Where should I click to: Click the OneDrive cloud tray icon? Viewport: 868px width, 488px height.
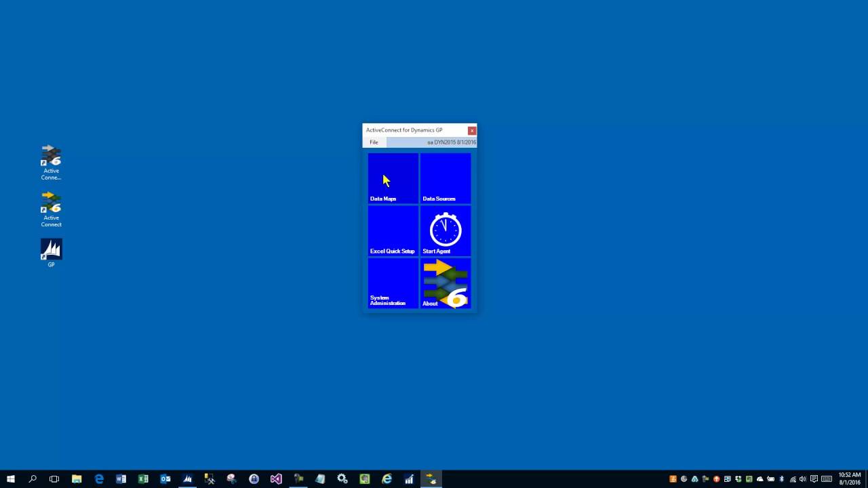tap(759, 479)
